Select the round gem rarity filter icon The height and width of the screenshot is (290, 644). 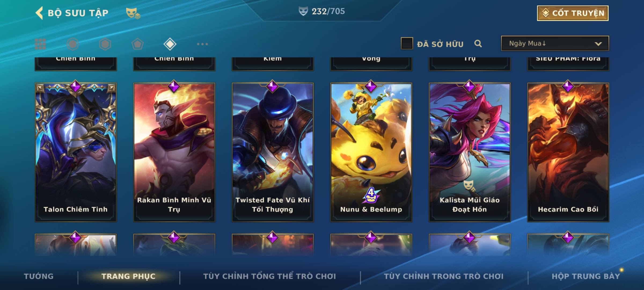[x=72, y=44]
